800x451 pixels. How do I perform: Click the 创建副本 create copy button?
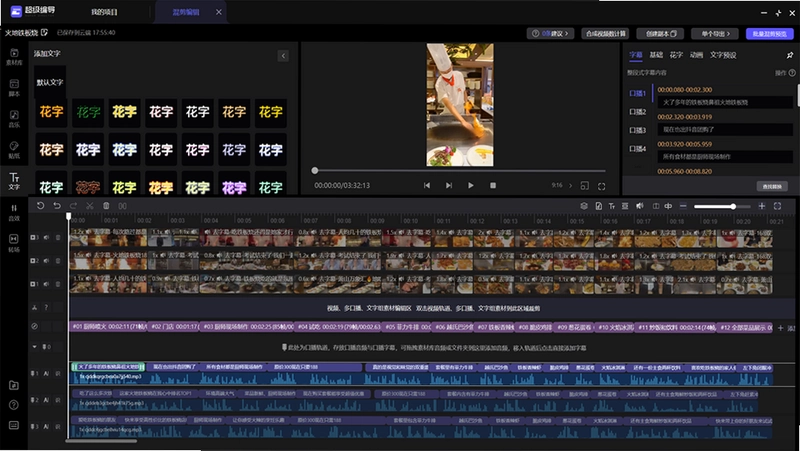[x=660, y=34]
